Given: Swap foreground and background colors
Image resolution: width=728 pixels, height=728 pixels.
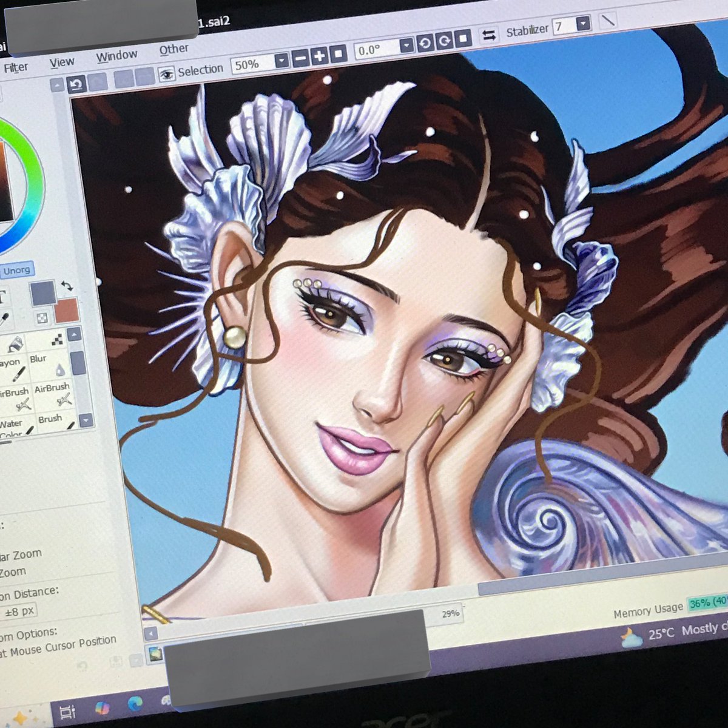Looking at the screenshot, I should click(66, 286).
